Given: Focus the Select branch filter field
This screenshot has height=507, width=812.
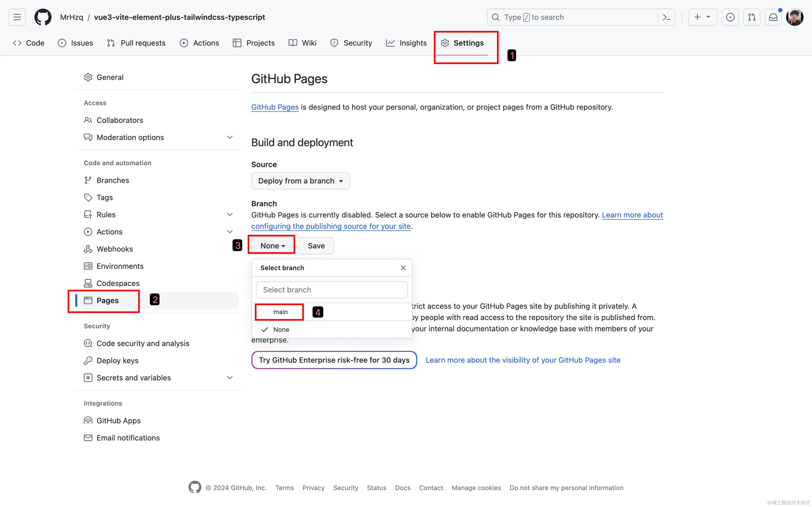Looking at the screenshot, I should tap(332, 290).
